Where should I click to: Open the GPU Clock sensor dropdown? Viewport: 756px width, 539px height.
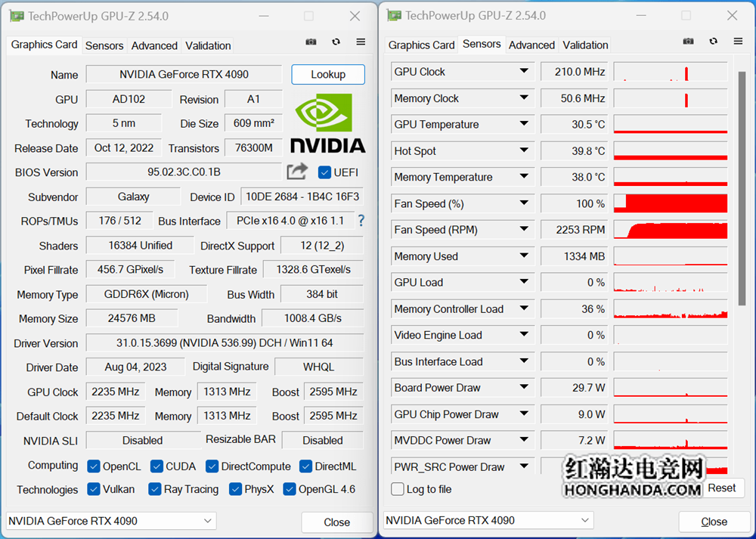(524, 71)
